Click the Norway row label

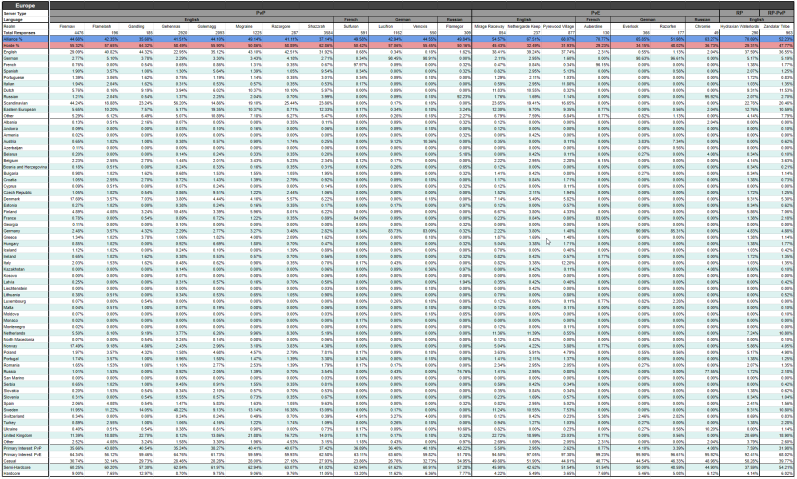(x=10, y=346)
